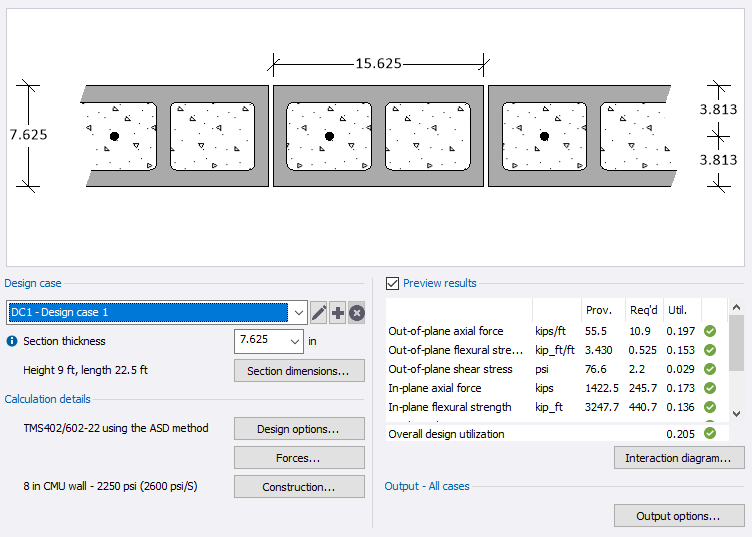Click green check for Out-of-plane shear stress
The height and width of the screenshot is (537, 752).
tap(710, 369)
